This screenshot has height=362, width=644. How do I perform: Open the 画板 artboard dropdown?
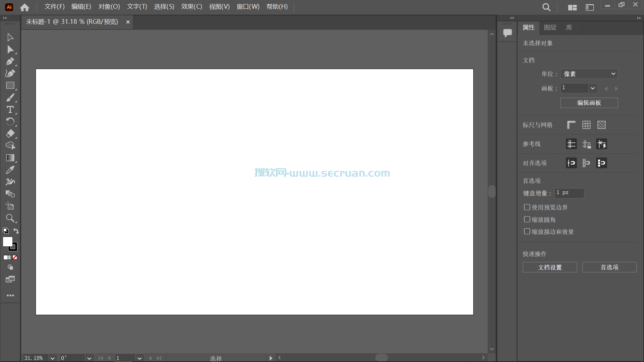(x=593, y=88)
